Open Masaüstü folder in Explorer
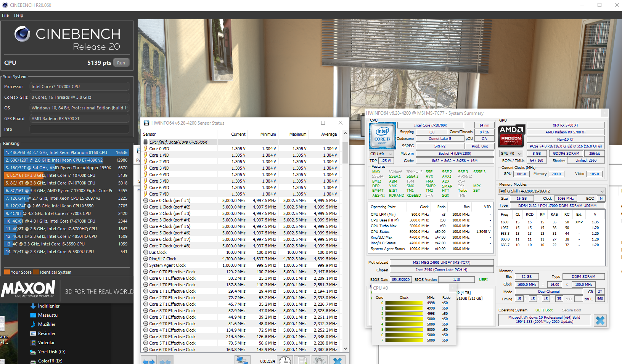622x364 pixels. point(44,315)
